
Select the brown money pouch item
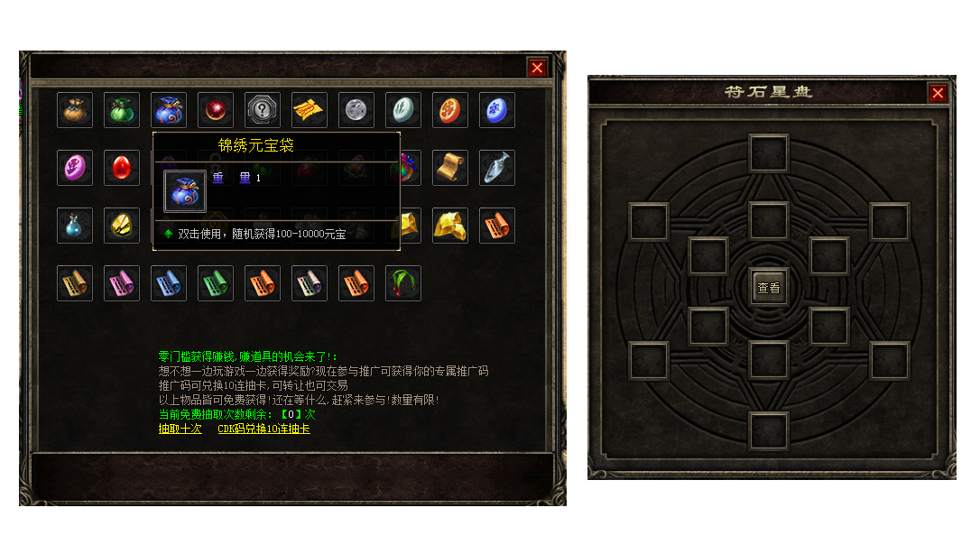(75, 110)
